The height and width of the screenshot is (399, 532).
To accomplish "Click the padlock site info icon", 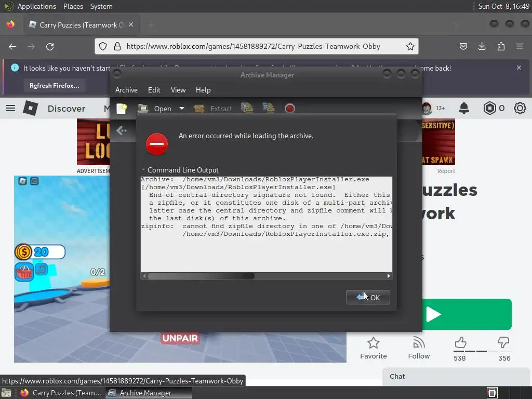I will 117,46.
